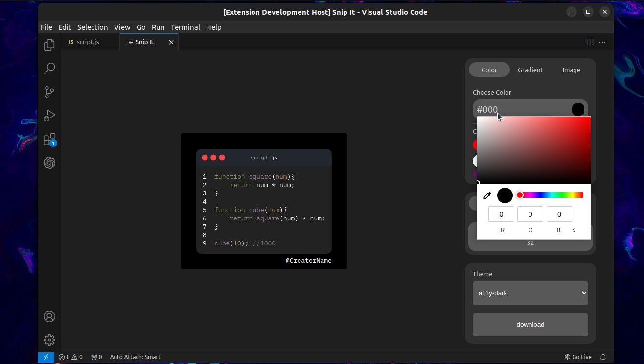Open the Help menu
The height and width of the screenshot is (364, 644).
point(214,27)
